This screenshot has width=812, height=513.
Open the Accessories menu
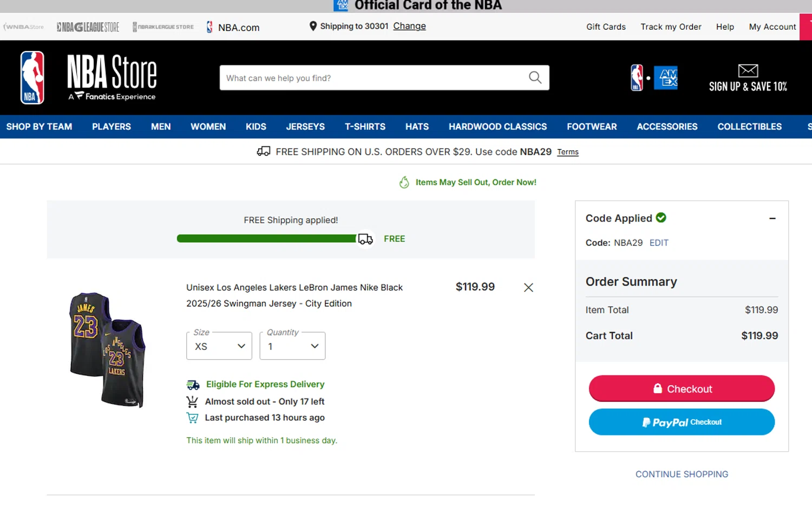[667, 126]
